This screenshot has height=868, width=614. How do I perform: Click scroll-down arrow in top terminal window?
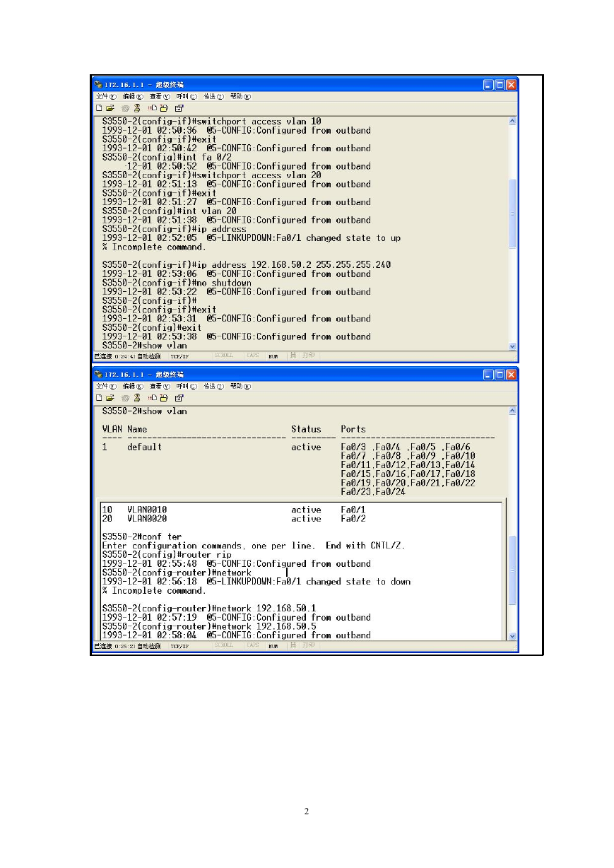pos(512,346)
